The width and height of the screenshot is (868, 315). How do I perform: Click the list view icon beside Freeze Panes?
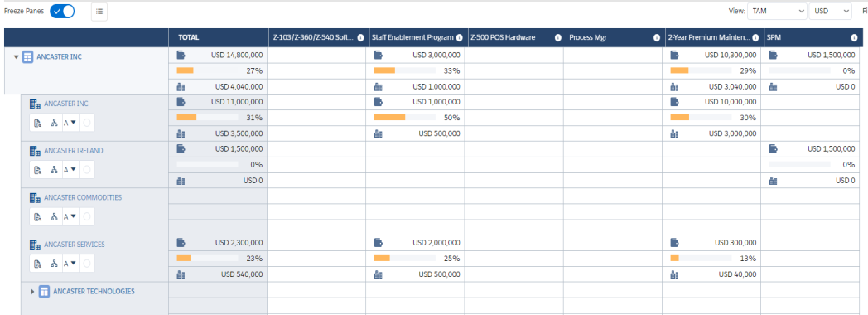99,11
